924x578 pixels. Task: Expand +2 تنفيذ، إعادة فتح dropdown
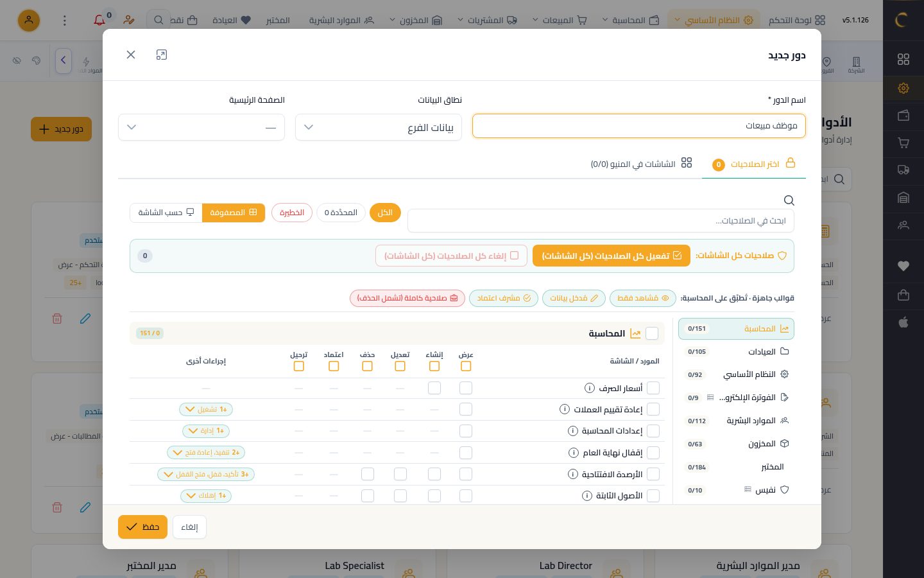coord(206,453)
